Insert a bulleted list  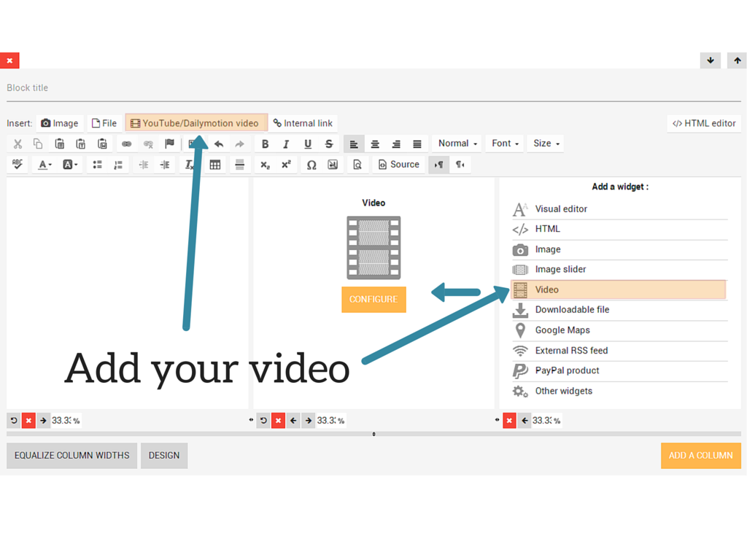(97, 165)
